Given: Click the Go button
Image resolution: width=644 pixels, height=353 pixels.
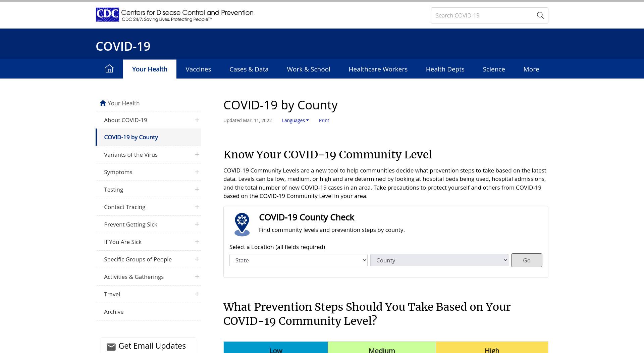Looking at the screenshot, I should 527,260.
